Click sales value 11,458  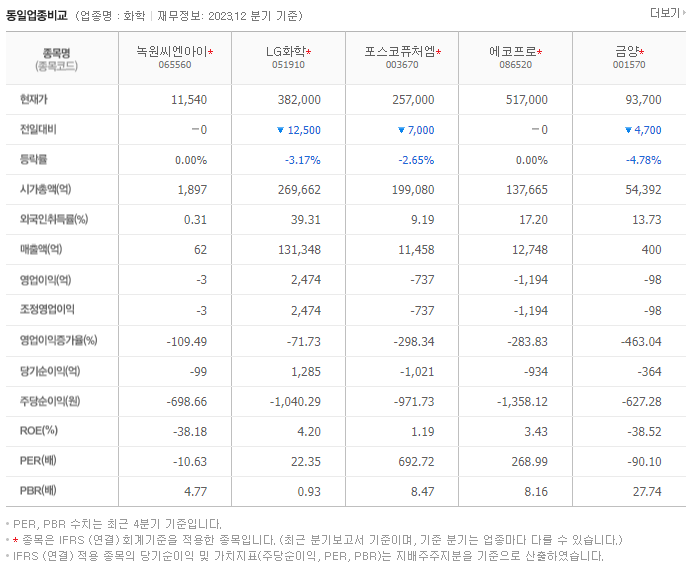point(416,250)
